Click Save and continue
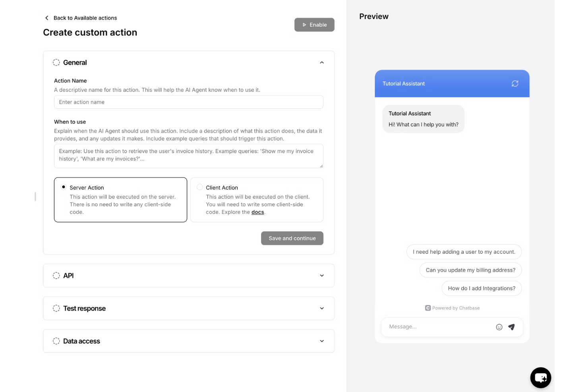588x392 pixels. click(292, 238)
